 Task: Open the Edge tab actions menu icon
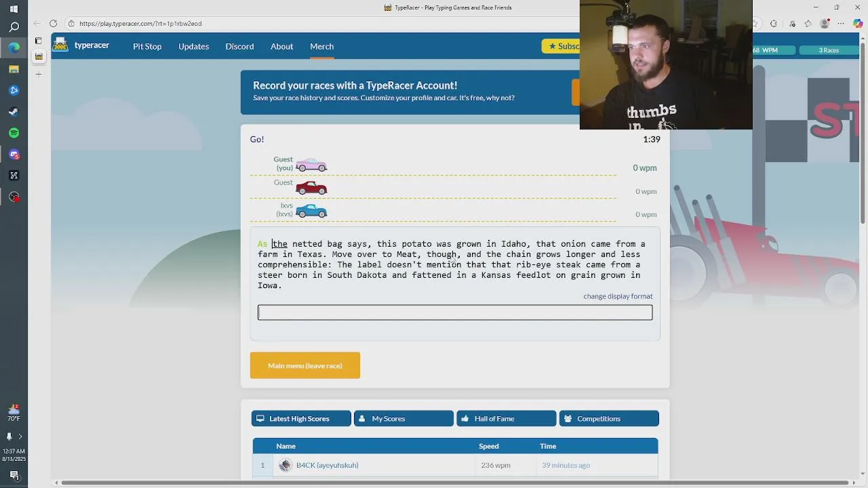(x=38, y=41)
